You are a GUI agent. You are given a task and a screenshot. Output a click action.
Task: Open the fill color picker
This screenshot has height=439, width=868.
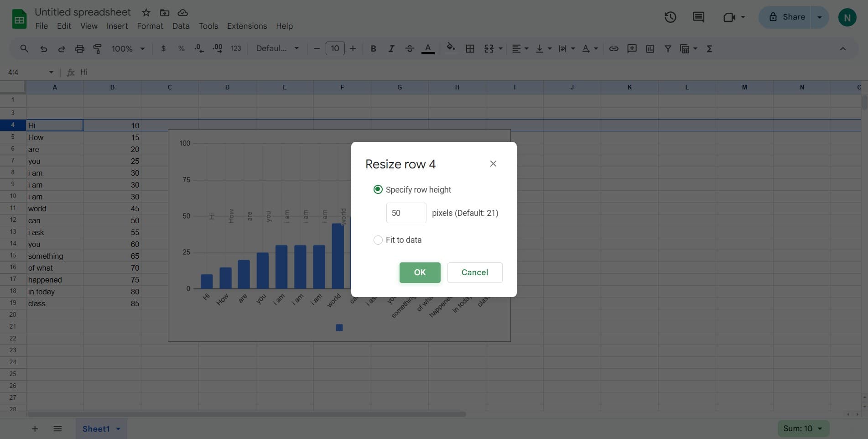click(x=450, y=48)
